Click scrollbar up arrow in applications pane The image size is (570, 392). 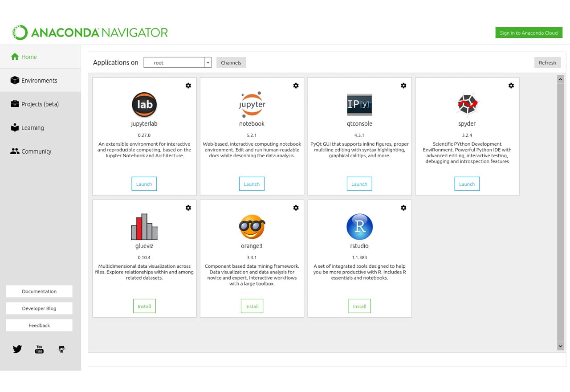point(561,79)
